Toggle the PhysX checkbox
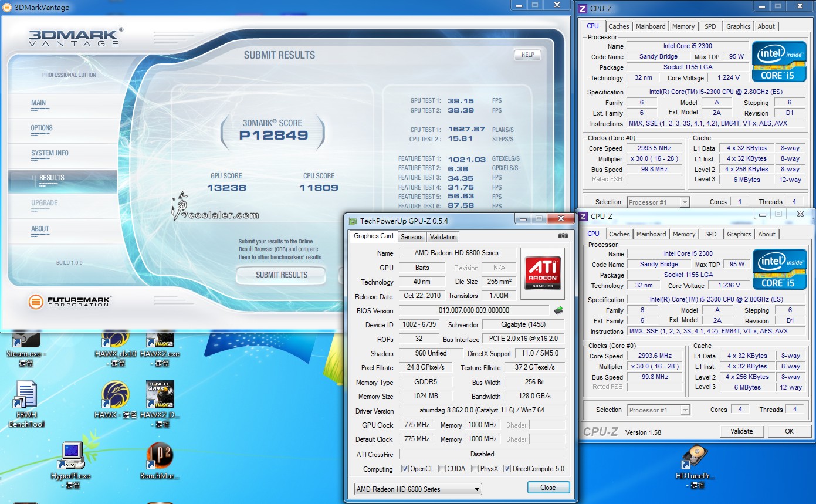The width and height of the screenshot is (816, 504). [x=474, y=469]
